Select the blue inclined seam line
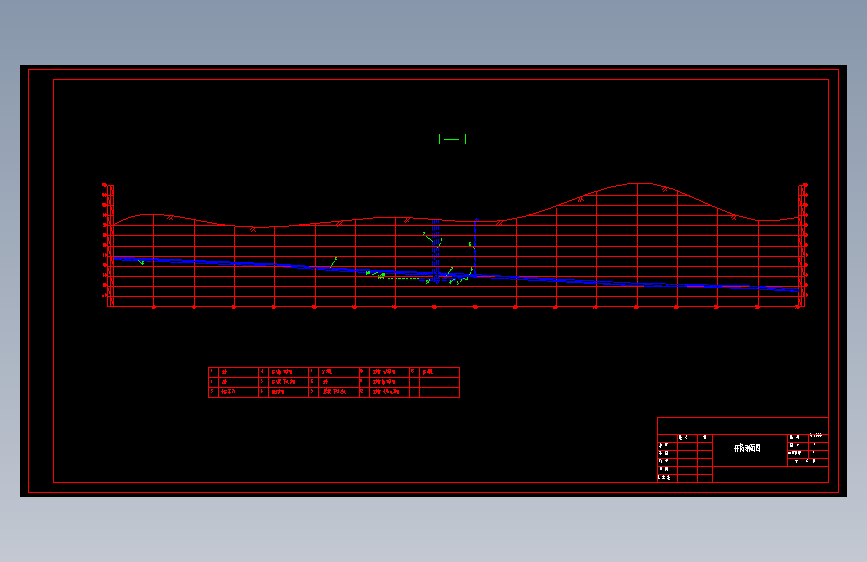The image size is (867, 562). click(x=456, y=274)
